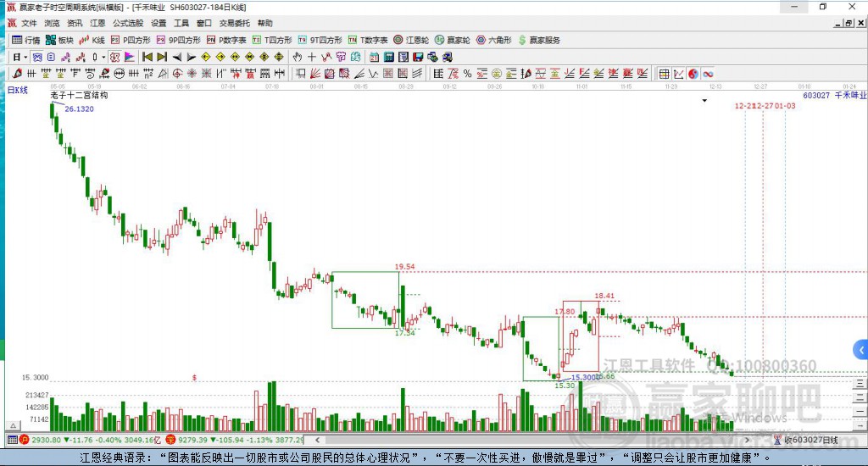
Task: Click the up-triangle button at volume panel left
Action: [14, 425]
